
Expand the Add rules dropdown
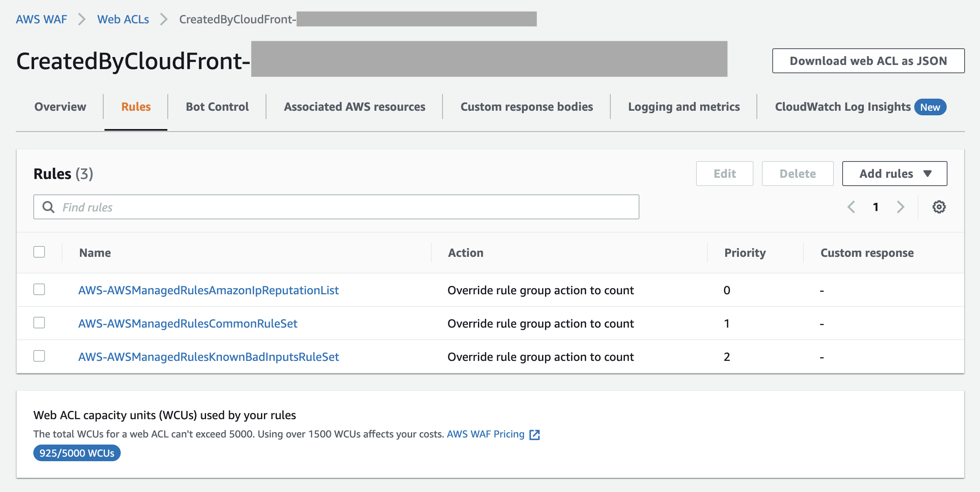895,174
